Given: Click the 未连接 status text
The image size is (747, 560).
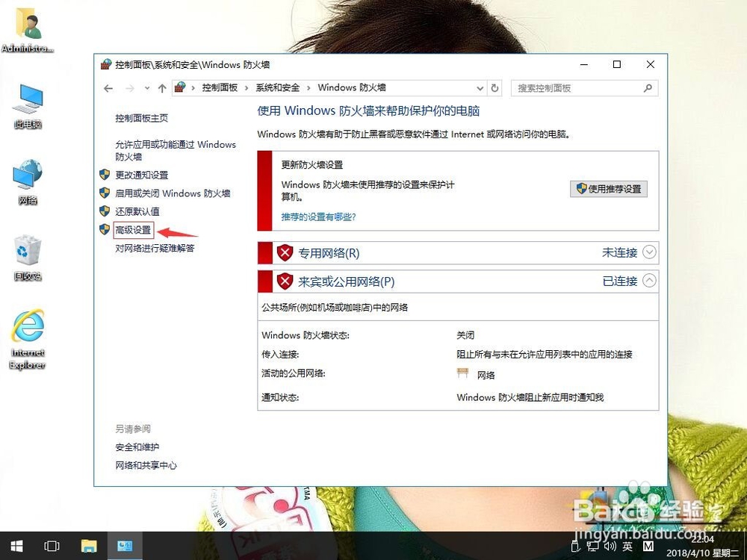Looking at the screenshot, I should [620, 253].
